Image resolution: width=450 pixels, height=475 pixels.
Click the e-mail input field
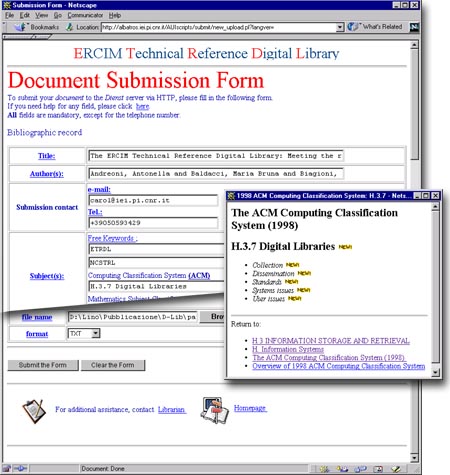(153, 200)
